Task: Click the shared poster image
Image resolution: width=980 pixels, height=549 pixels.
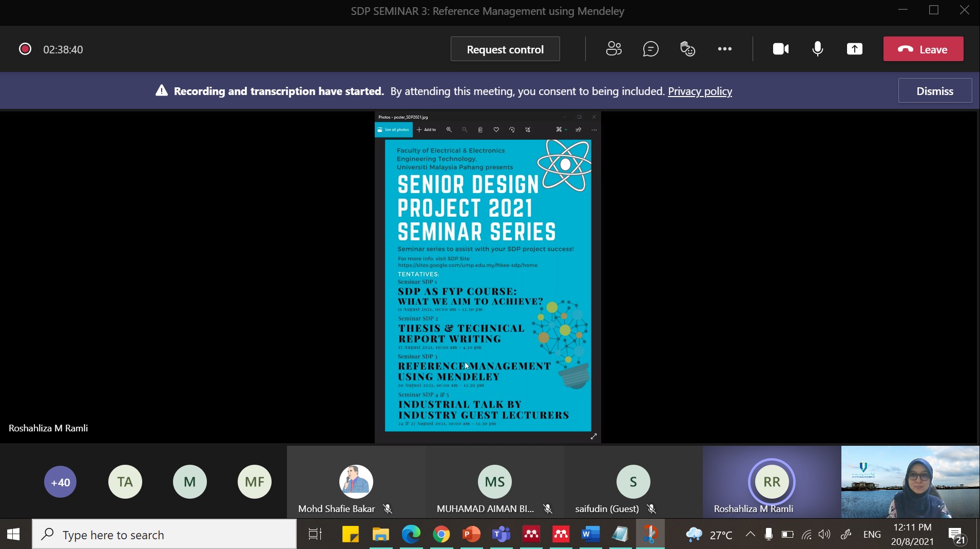Action: [x=488, y=286]
